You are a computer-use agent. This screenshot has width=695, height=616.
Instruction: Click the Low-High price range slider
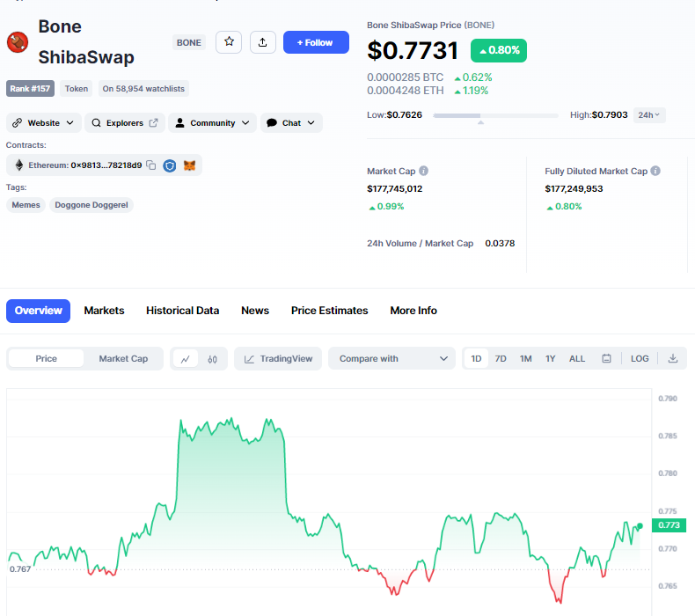click(495, 115)
